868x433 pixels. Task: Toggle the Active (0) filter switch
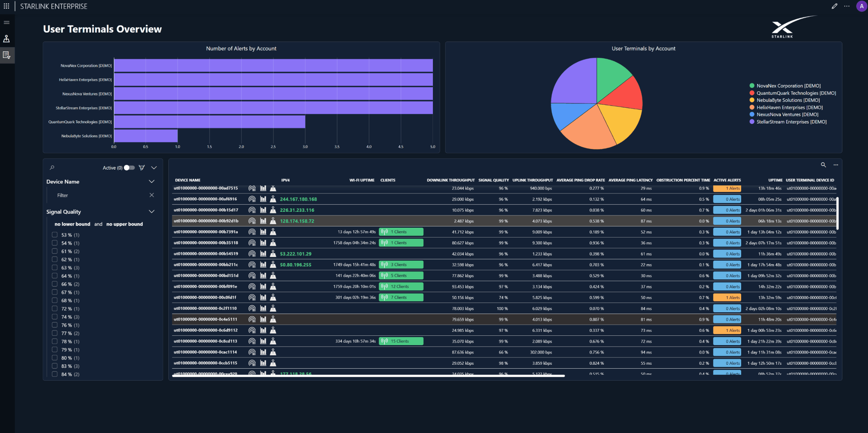129,168
